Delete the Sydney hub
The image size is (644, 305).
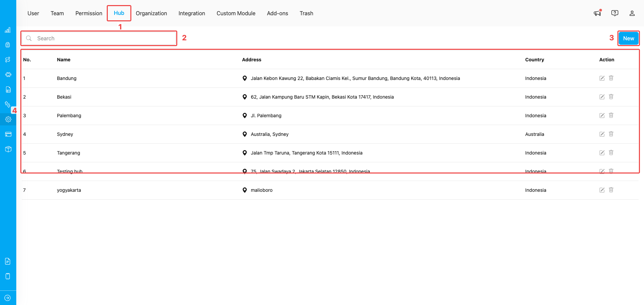click(611, 134)
